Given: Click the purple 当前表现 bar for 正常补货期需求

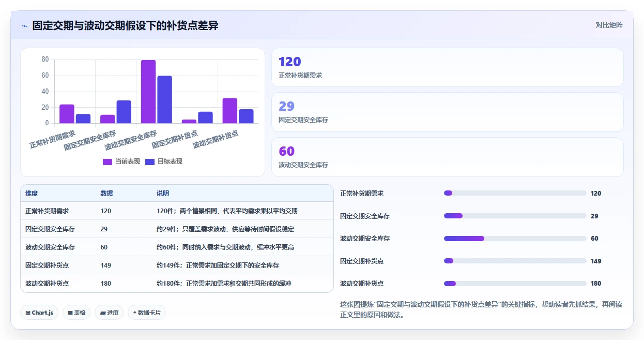Looking at the screenshot, I should [67, 114].
